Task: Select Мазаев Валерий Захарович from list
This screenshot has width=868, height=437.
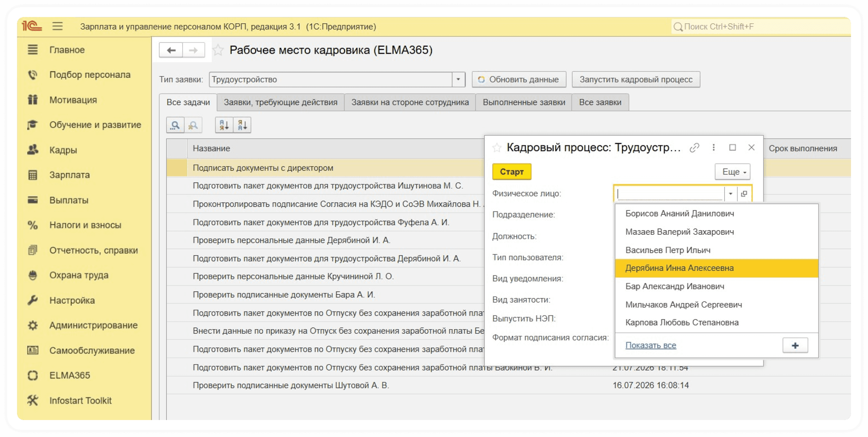Action: pyautogui.click(x=716, y=232)
